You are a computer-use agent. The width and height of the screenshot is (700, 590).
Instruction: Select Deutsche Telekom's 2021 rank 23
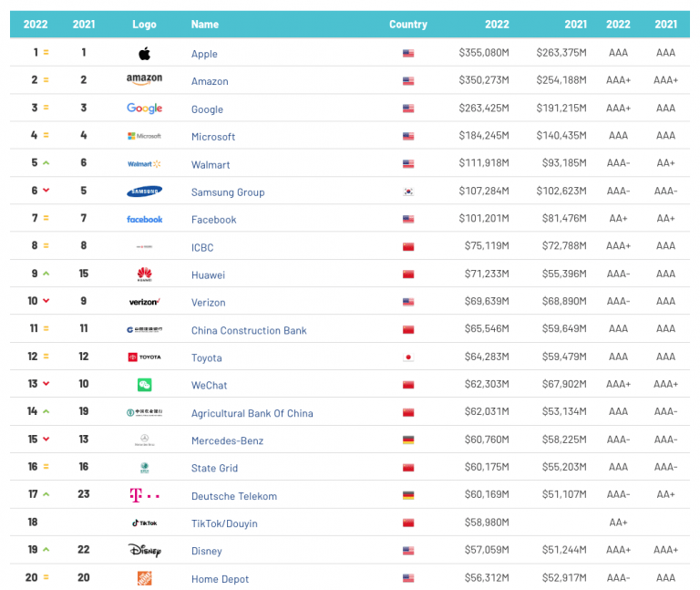point(84,494)
